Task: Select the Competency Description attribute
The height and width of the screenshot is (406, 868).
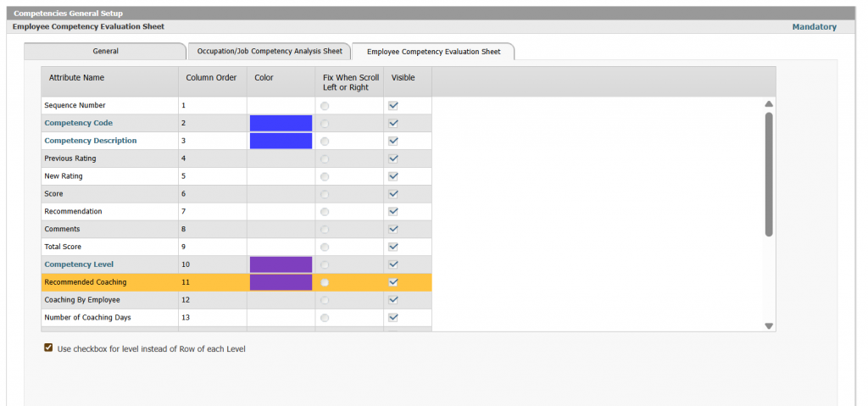Action: click(90, 141)
